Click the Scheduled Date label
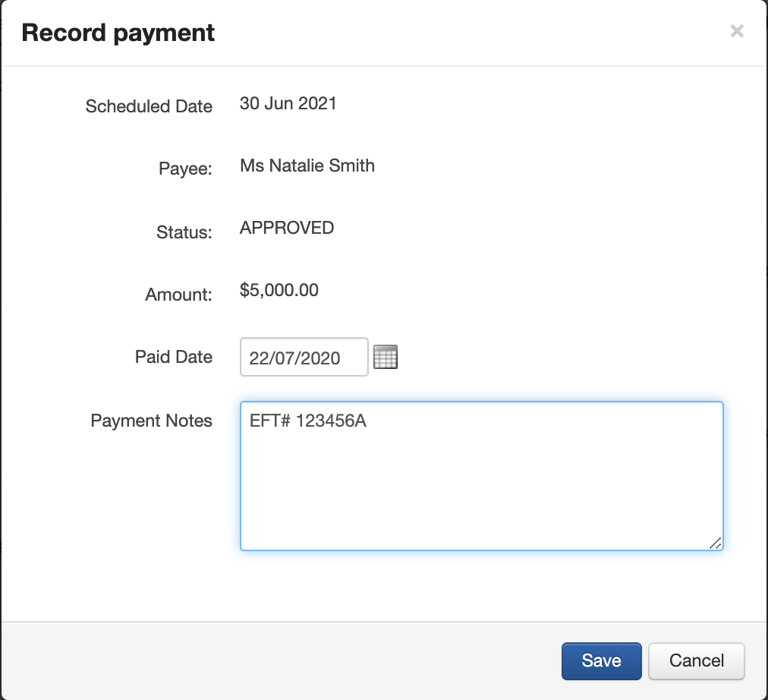 click(149, 106)
